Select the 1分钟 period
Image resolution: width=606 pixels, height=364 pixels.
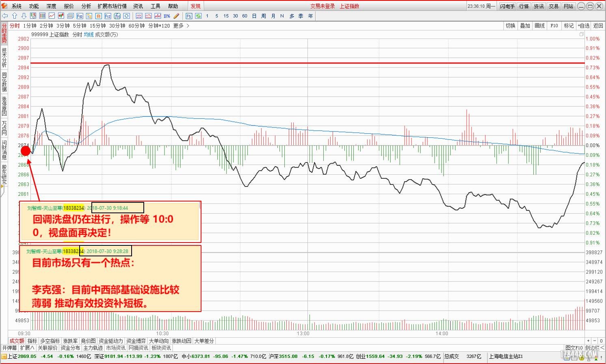(x=30, y=26)
